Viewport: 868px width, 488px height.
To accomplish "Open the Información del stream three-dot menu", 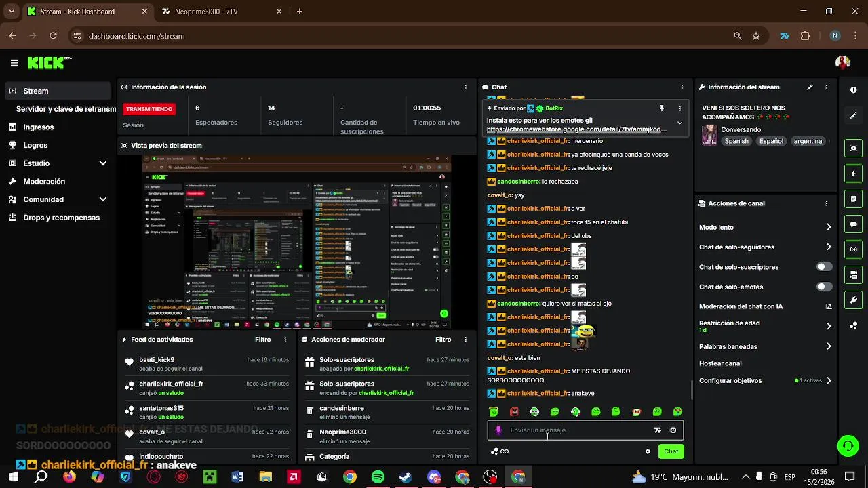I will (x=826, y=87).
